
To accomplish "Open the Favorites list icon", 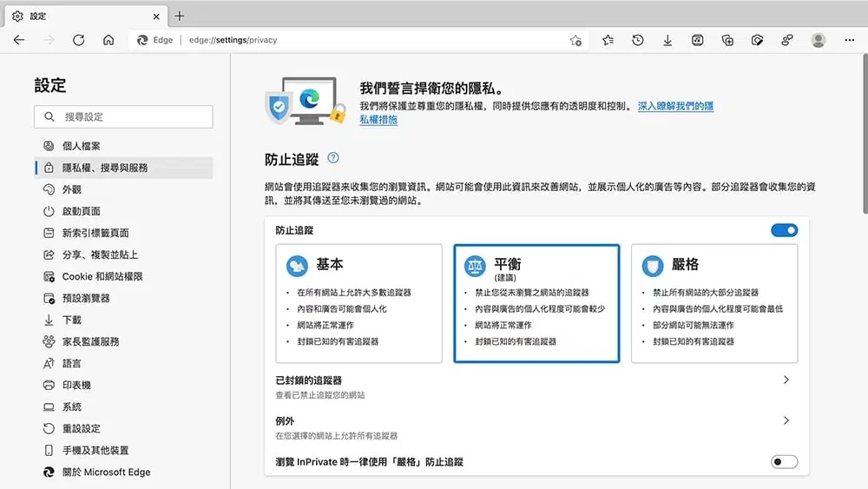I will point(608,40).
